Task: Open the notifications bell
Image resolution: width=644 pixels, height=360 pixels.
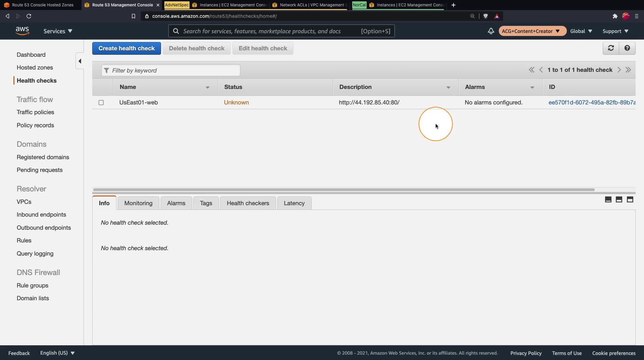Action: 491,31
